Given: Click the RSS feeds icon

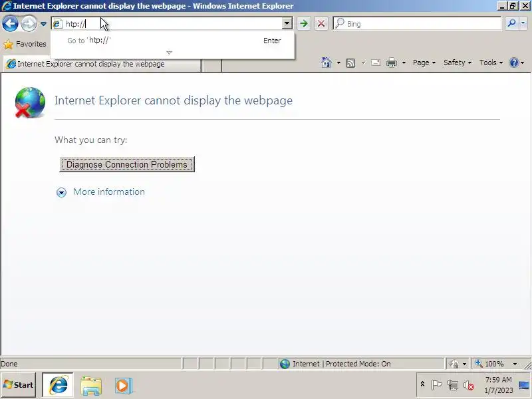Looking at the screenshot, I should (x=350, y=63).
